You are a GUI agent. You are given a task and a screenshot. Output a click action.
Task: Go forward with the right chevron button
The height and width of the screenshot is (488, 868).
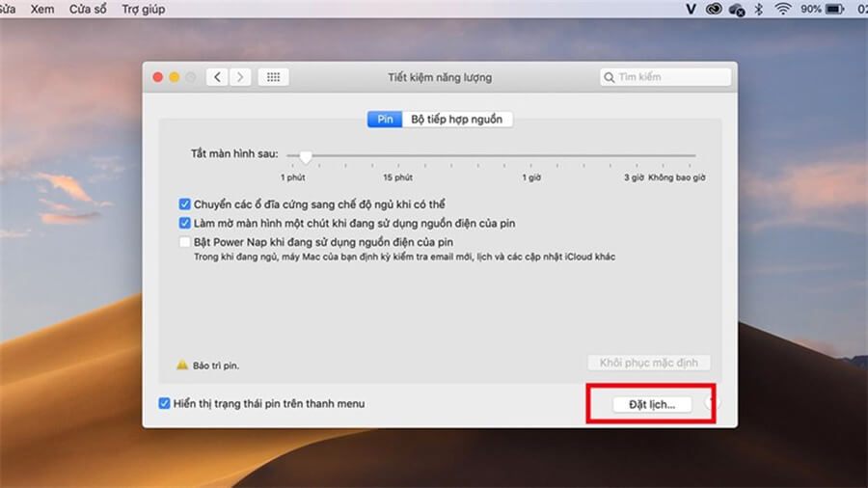[240, 77]
